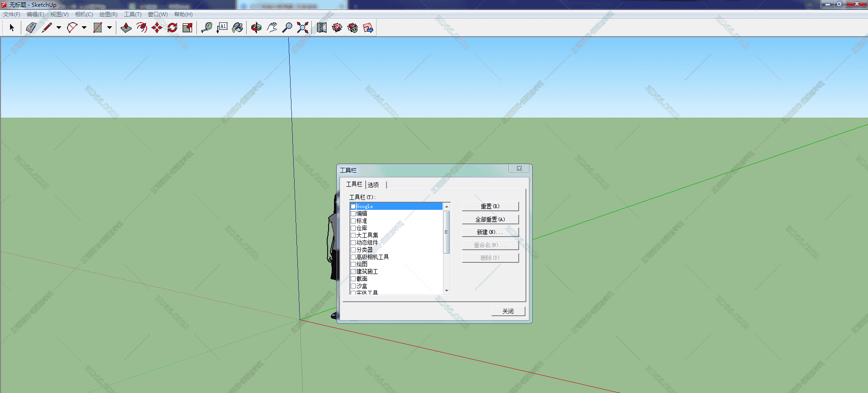
Task: Activate the Move tool with red arrows
Action: pos(157,28)
